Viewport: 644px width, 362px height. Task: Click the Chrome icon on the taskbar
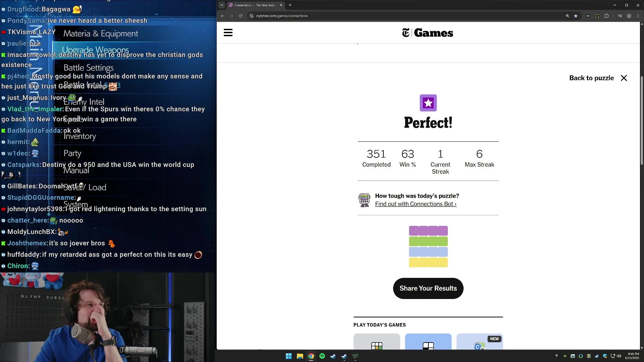coord(311,356)
